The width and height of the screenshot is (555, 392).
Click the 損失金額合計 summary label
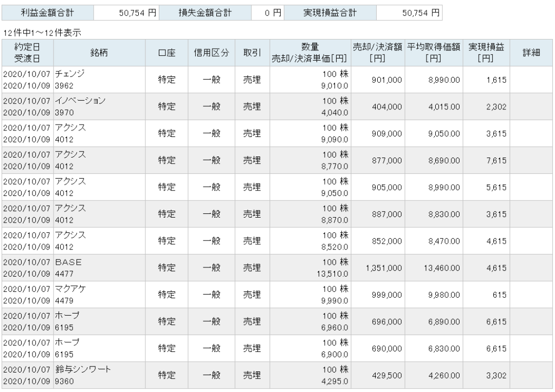click(203, 12)
